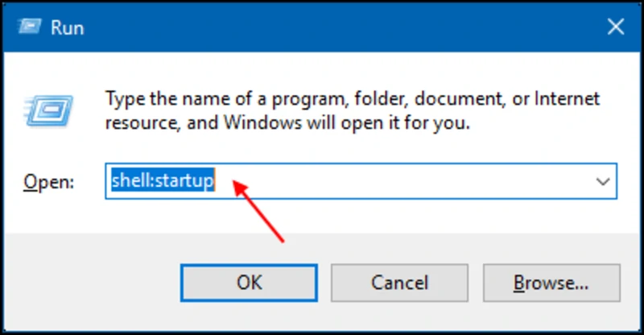Image resolution: width=644 pixels, height=335 pixels.
Task: Click the highlighted shell:startup text
Action: (x=162, y=182)
